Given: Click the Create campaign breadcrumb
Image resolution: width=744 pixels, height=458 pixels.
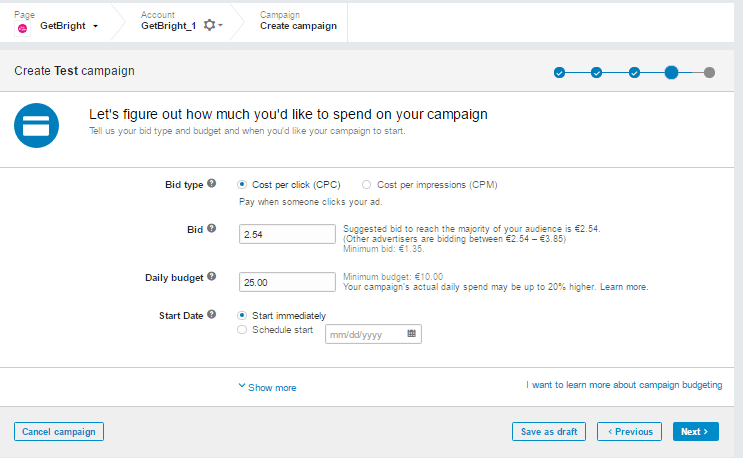Looking at the screenshot, I should [x=298, y=26].
